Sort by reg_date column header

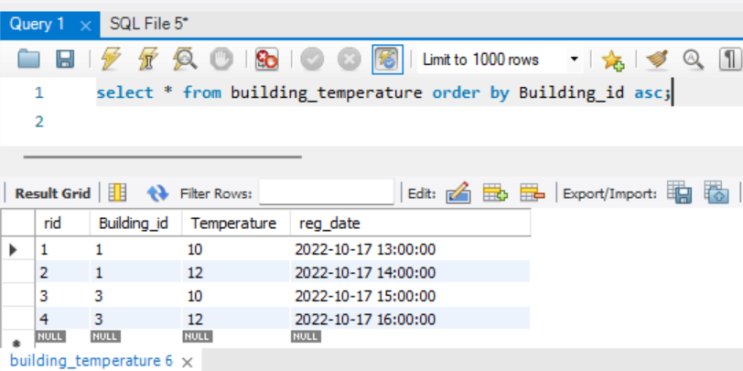click(x=410, y=223)
